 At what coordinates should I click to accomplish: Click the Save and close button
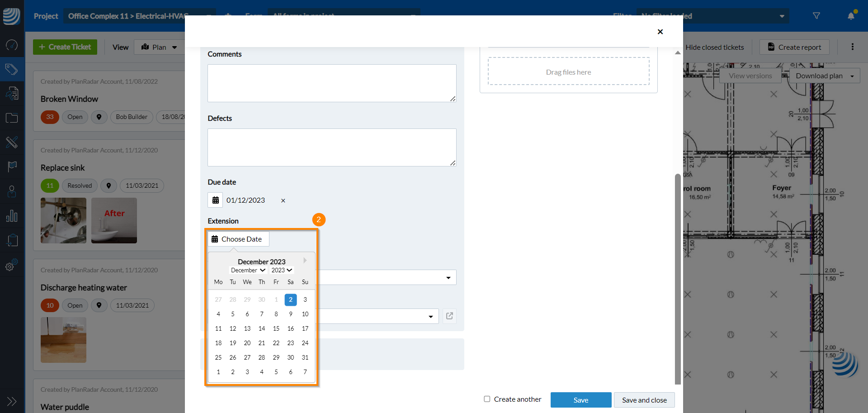pyautogui.click(x=644, y=400)
